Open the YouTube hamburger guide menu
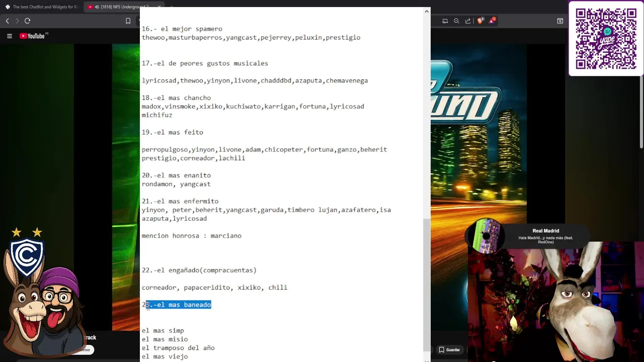 [9, 36]
